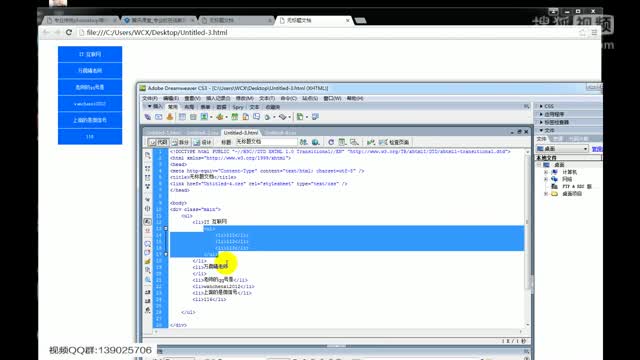Click the Server-Side Include icon

tap(245, 117)
